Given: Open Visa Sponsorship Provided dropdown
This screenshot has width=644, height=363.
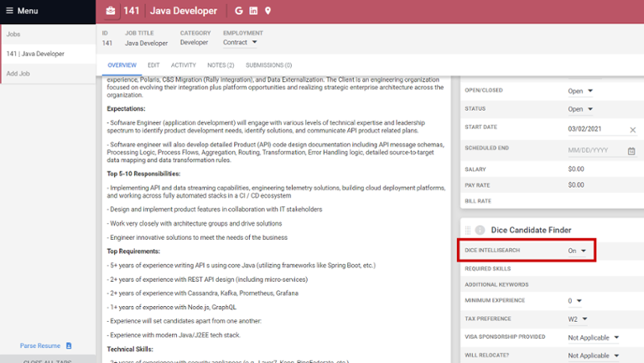Looking at the screenshot, I should (x=594, y=338).
